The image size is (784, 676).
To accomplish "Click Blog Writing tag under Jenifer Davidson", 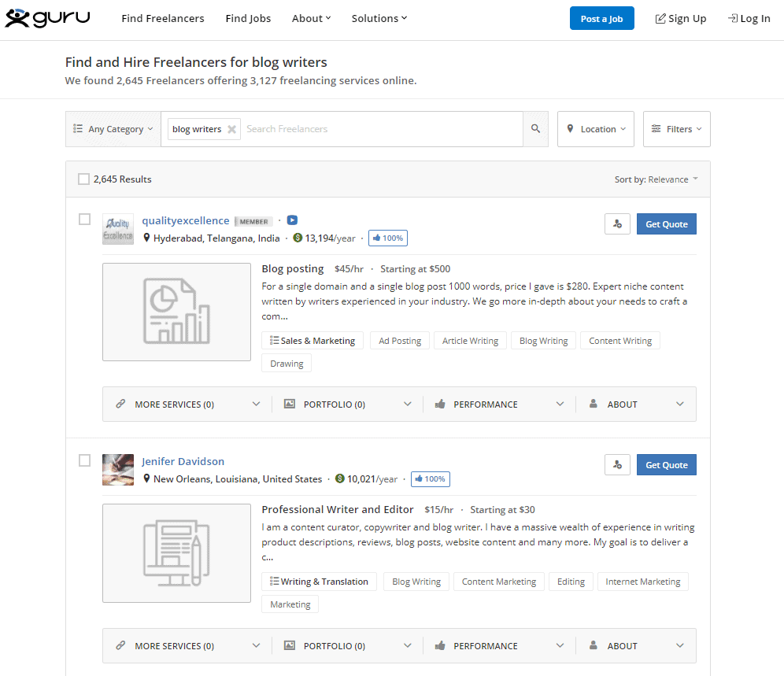I will coord(416,582).
